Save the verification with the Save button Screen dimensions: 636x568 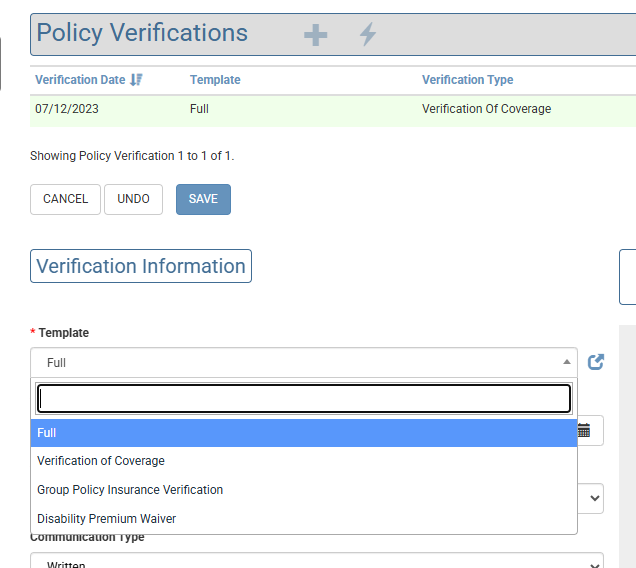pyautogui.click(x=203, y=199)
